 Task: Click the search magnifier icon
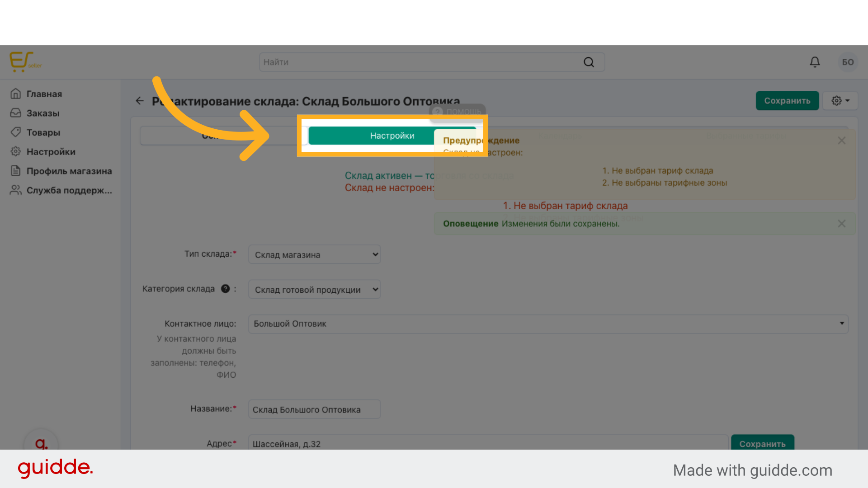pyautogui.click(x=589, y=62)
